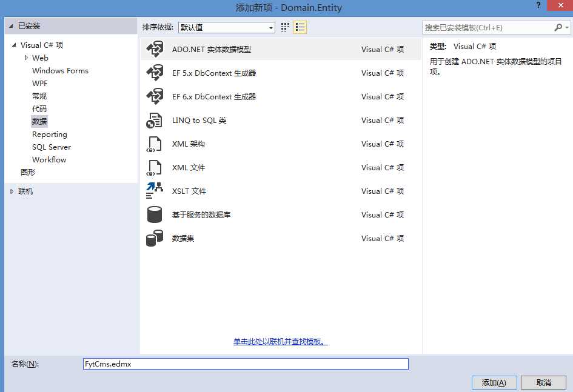This screenshot has height=392, width=573.
Task: Select the LINQ to SQL class icon
Action: coord(154,121)
